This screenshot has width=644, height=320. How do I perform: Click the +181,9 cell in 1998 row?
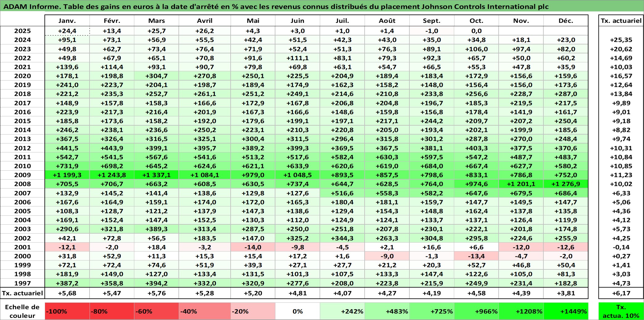coord(67,274)
